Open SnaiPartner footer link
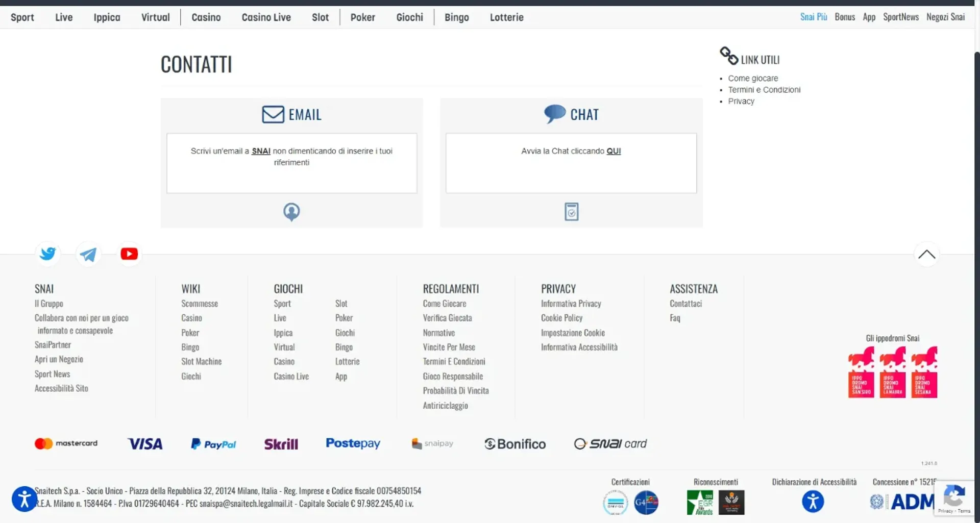 pyautogui.click(x=53, y=345)
